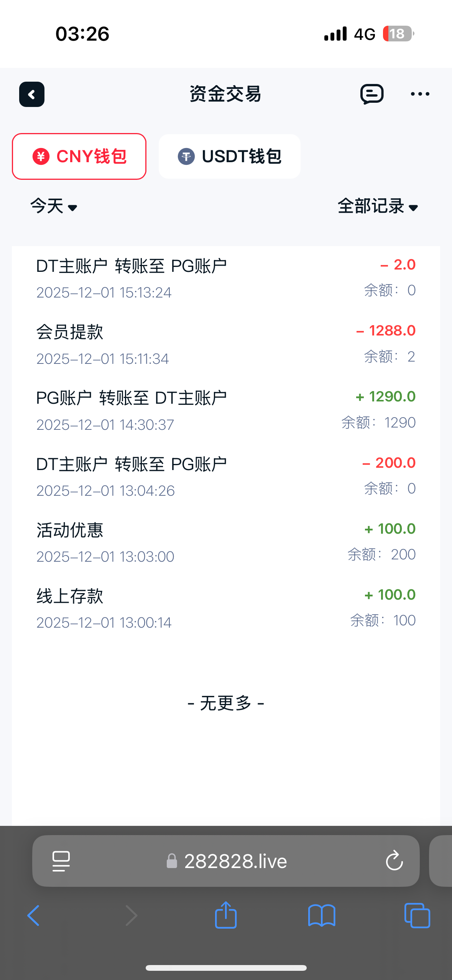Screen dimensions: 452x980
Task: Open the Safari tabs overview icon
Action: (417, 916)
